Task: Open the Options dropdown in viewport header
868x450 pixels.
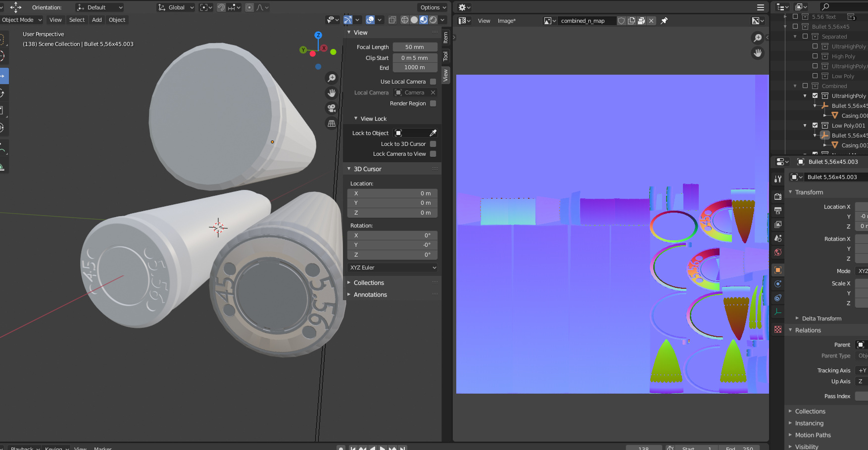Action: pos(433,7)
